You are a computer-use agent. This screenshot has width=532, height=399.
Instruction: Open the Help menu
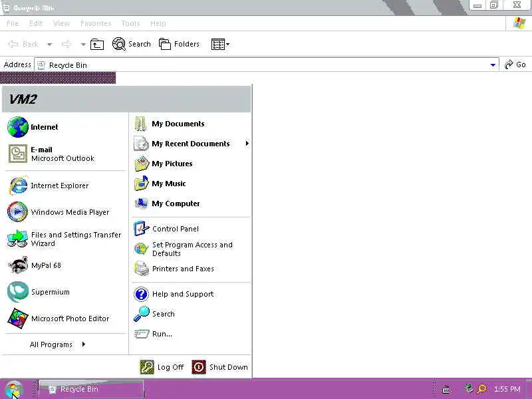pos(158,23)
